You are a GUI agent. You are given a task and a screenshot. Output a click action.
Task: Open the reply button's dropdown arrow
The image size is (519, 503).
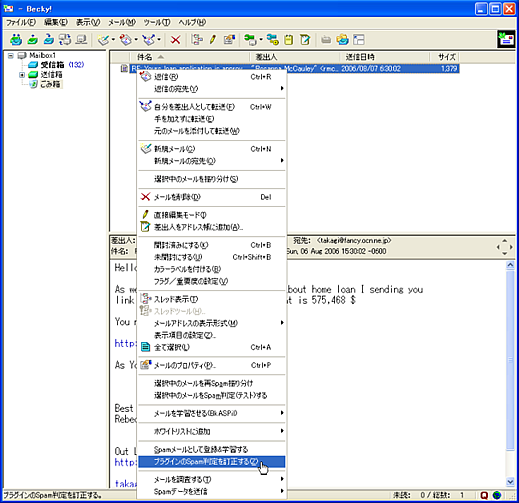(136, 40)
